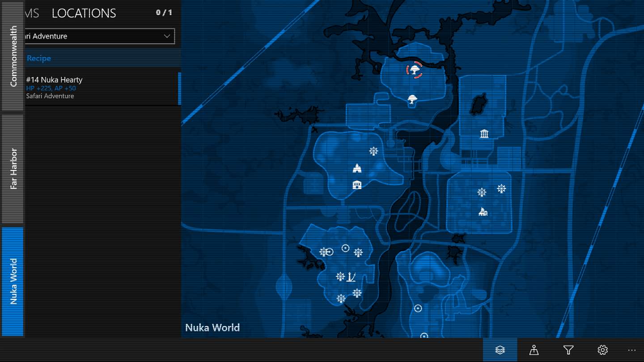Click the lowest ferris wheel marker on the map

[x=341, y=298]
